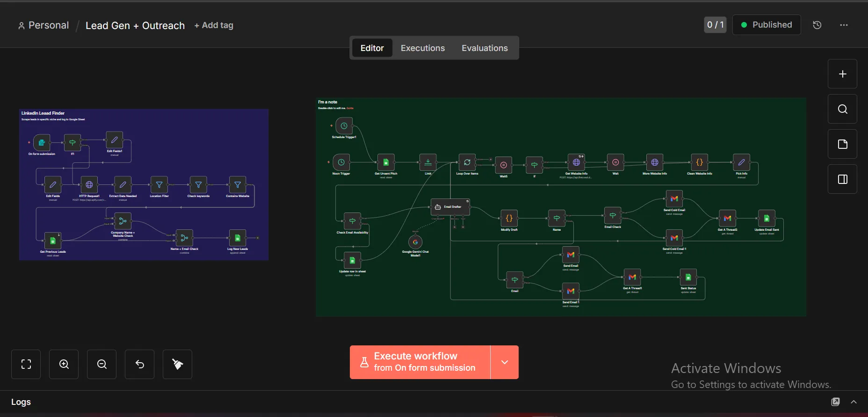Click the 0 / 1 counter badge
868x417 pixels.
715,25
